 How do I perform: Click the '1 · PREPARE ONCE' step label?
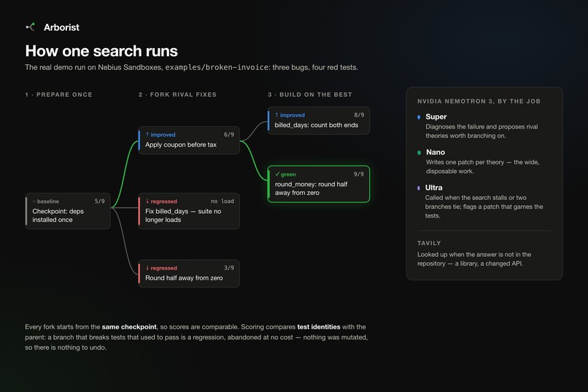(x=58, y=94)
